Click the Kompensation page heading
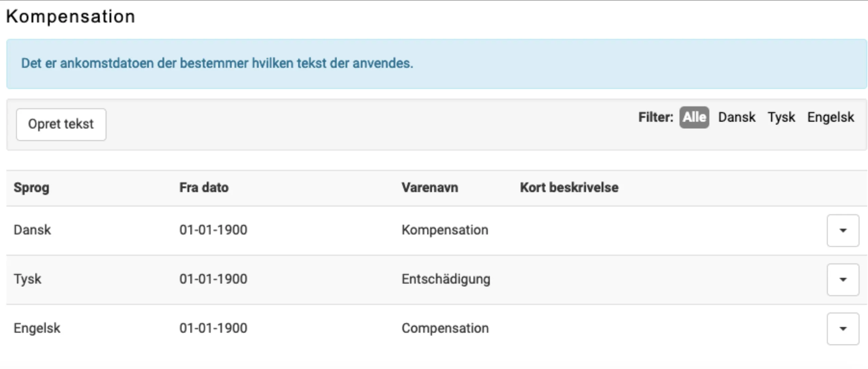This screenshot has width=868, height=369. pyautogui.click(x=71, y=16)
